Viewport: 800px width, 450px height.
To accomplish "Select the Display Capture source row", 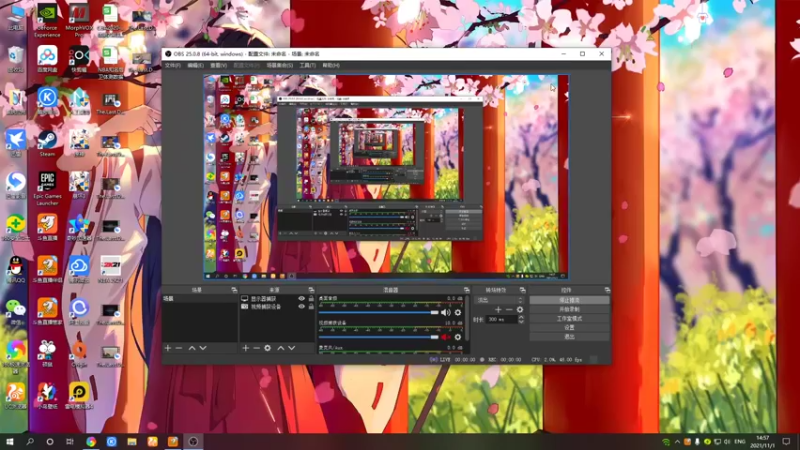I will click(277, 299).
